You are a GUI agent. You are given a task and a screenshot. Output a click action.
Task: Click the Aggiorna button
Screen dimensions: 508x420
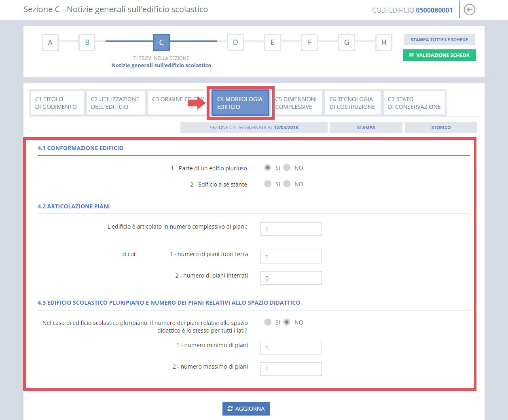tap(246, 409)
